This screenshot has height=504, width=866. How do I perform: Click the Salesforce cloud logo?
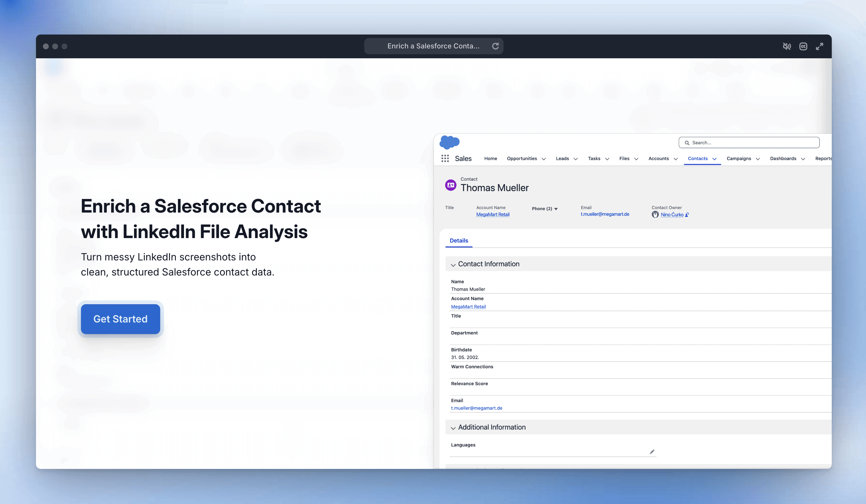(x=450, y=142)
